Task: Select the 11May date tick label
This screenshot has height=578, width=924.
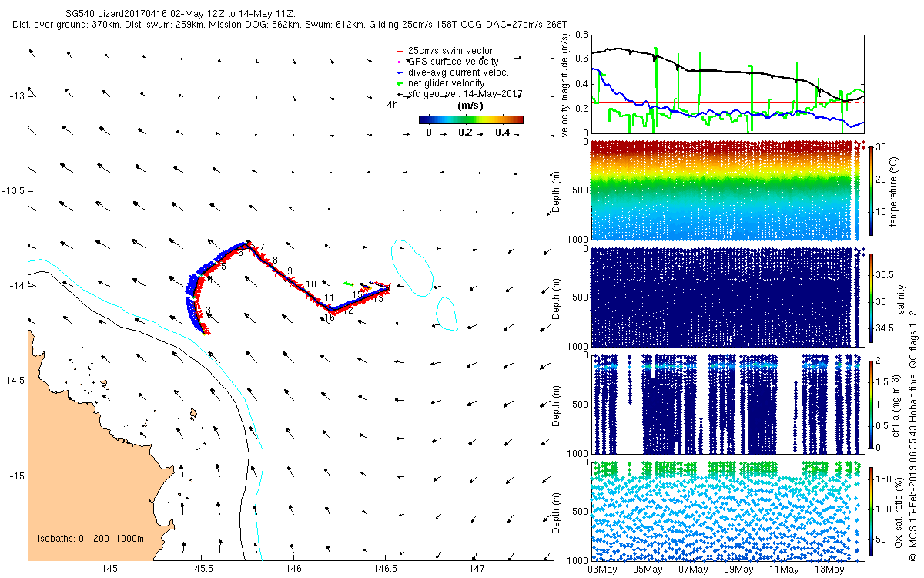Action: point(784,570)
